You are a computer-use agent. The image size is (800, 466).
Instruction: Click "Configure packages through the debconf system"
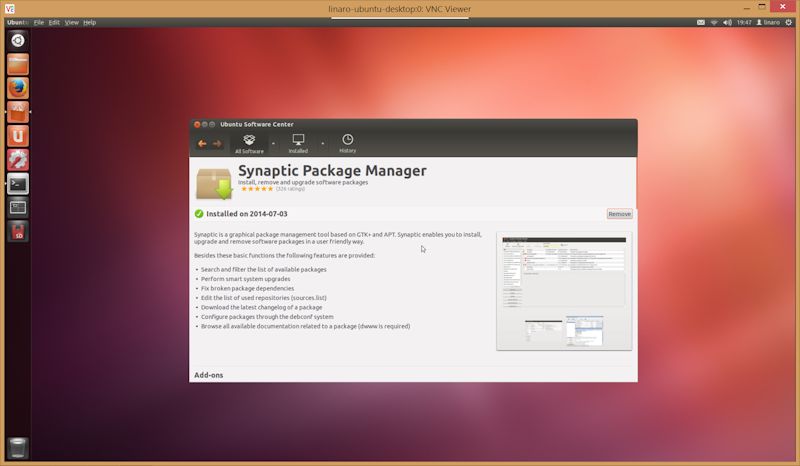click(x=267, y=317)
